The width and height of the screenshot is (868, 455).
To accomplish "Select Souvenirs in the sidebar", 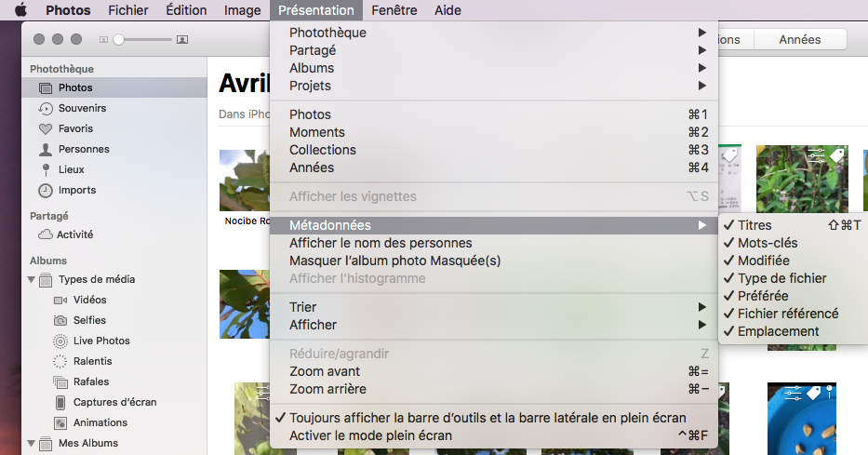I will 114,109.
